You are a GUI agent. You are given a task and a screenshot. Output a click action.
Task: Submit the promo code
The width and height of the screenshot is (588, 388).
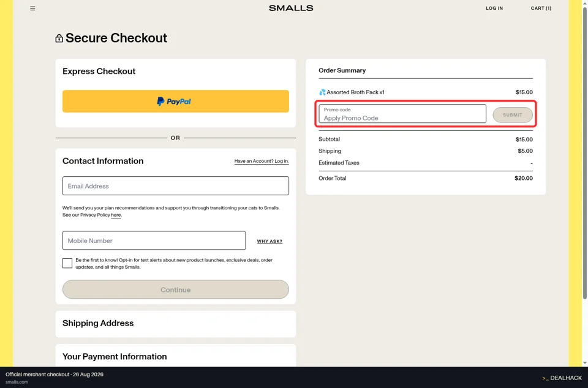(513, 115)
